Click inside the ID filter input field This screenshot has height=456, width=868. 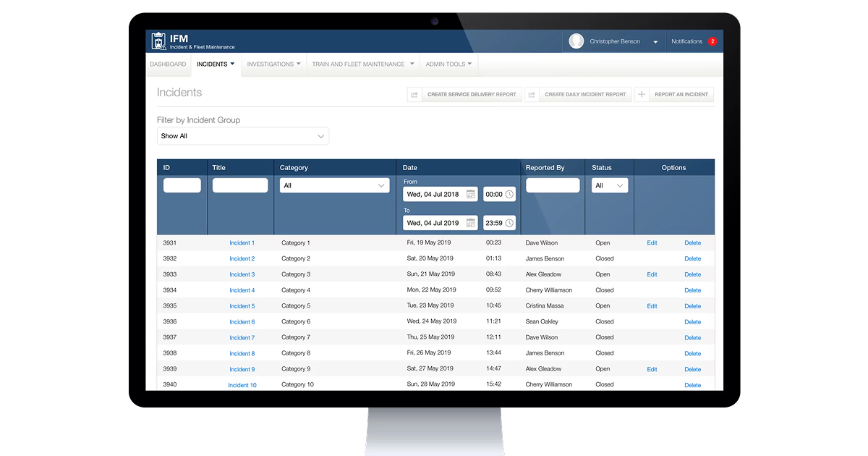pyautogui.click(x=182, y=185)
